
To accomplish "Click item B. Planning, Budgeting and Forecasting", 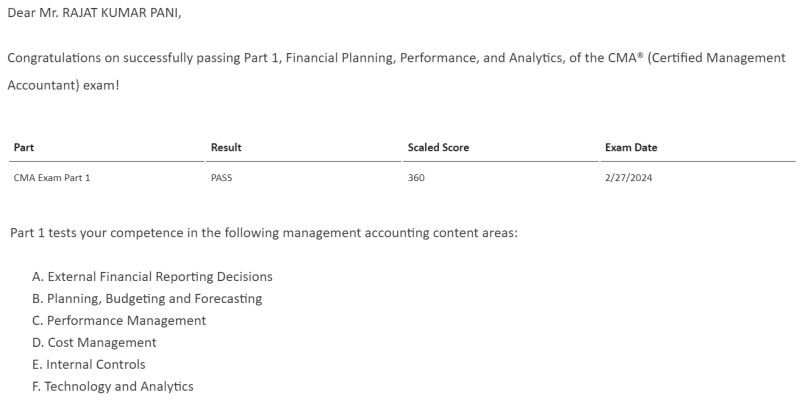I will (x=147, y=298).
